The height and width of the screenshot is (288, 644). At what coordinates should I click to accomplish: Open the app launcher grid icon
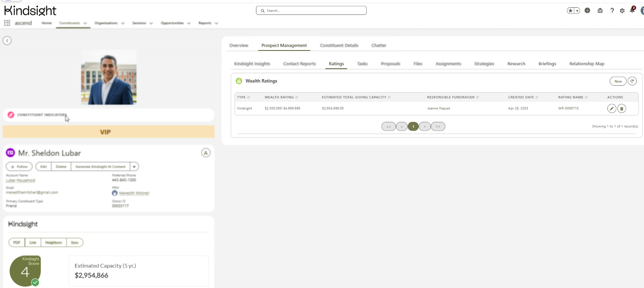point(7,23)
